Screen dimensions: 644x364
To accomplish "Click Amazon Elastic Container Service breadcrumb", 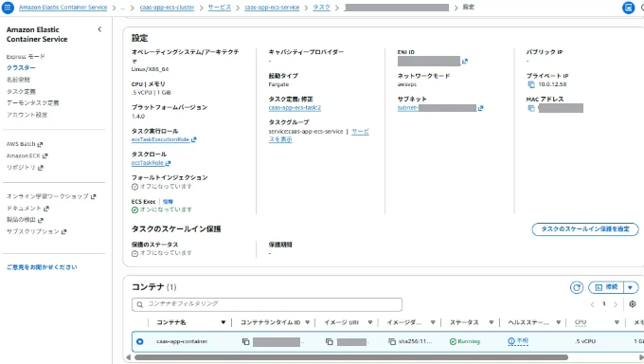I will 63,8.
